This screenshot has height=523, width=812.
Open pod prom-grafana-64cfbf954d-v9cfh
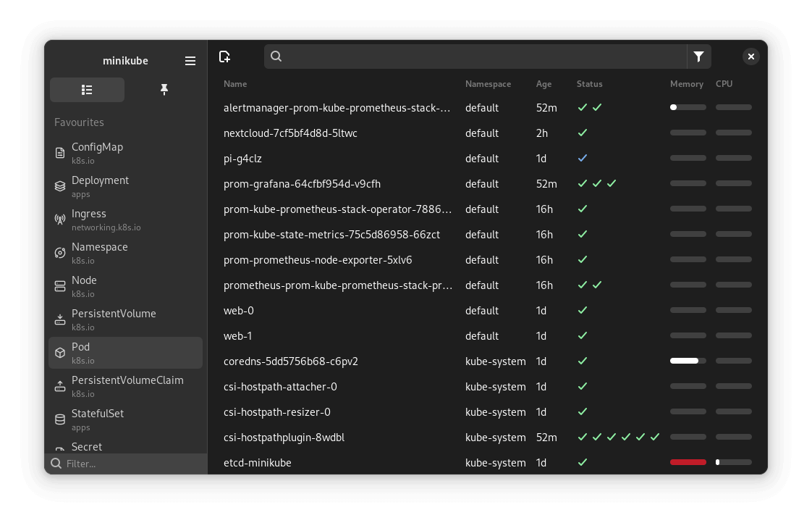pyautogui.click(x=302, y=184)
